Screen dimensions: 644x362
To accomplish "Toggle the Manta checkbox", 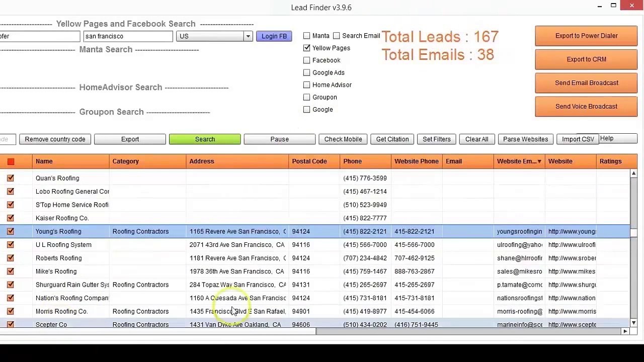I will [x=307, y=36].
